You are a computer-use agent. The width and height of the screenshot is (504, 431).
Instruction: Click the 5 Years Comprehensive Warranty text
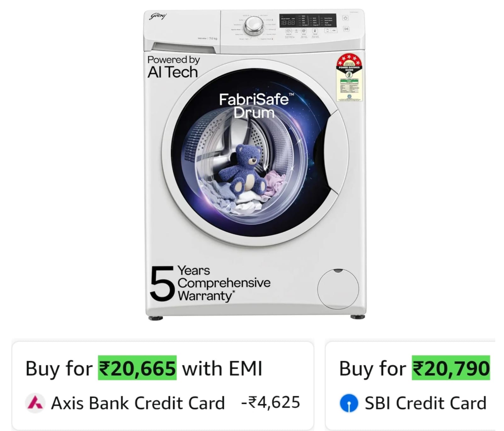tap(210, 284)
